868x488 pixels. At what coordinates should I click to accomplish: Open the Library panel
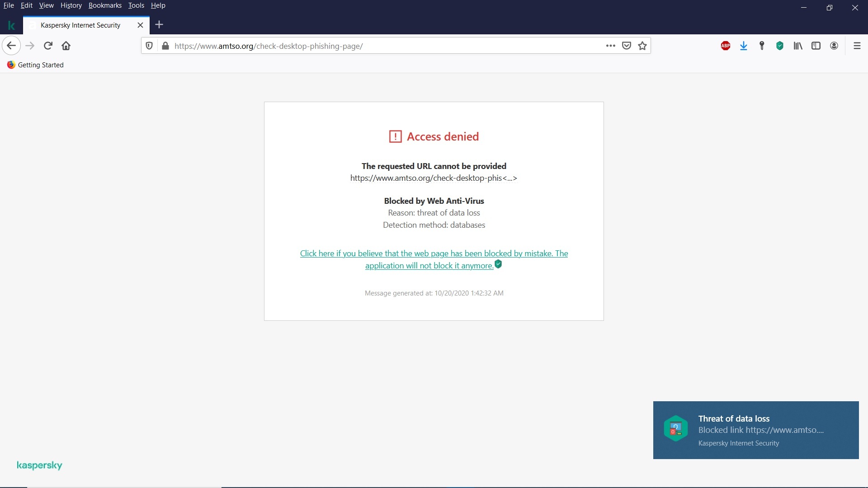[x=798, y=46]
